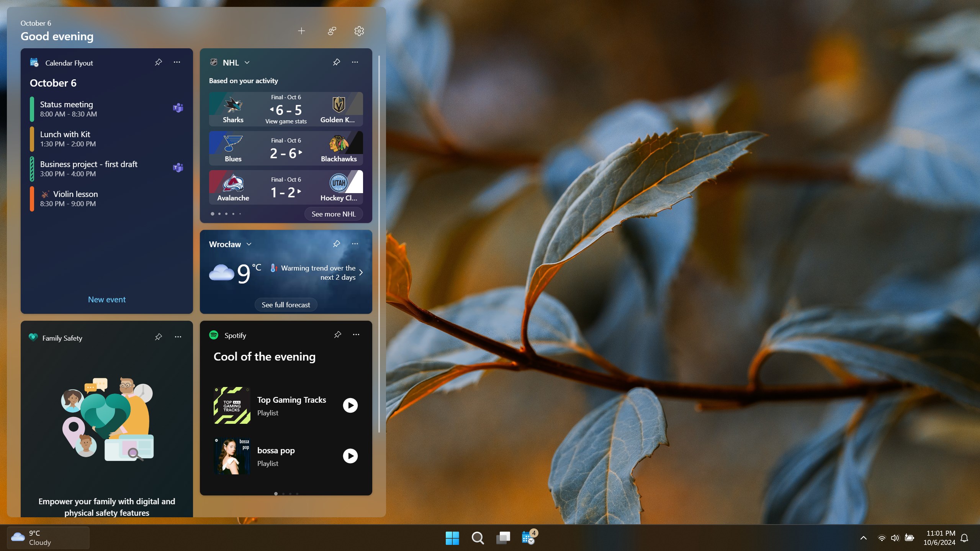
Task: Play the Top Gaming Tracks playlist
Action: pyautogui.click(x=350, y=405)
